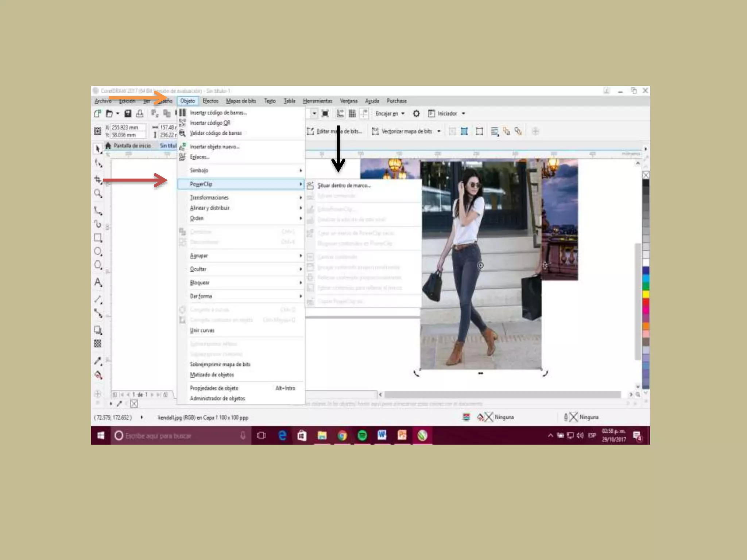Open the Iniciador dropdown arrow

(464, 113)
